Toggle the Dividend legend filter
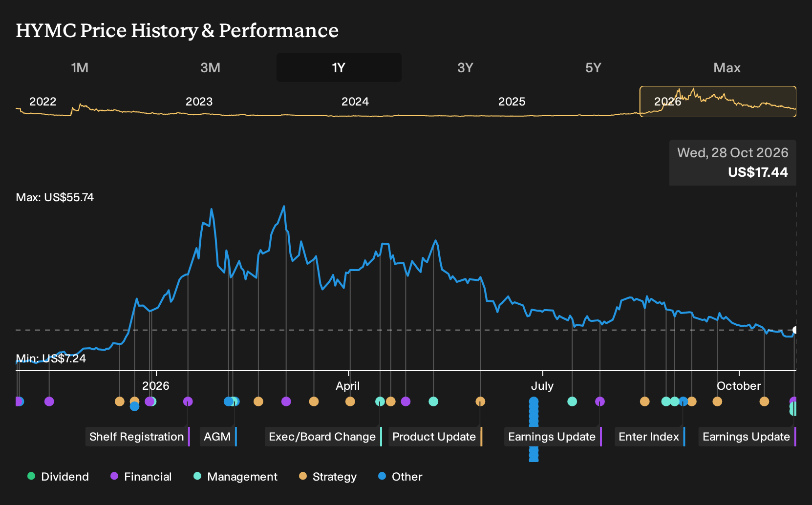Image resolution: width=812 pixels, height=505 pixels. [x=58, y=477]
